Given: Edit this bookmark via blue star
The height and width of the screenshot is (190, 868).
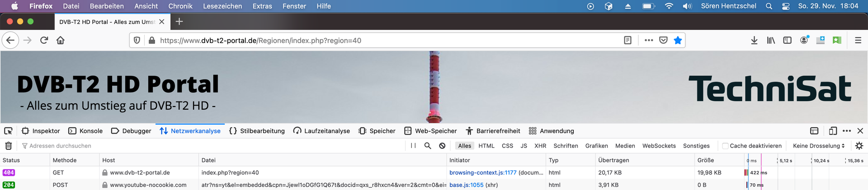Looking at the screenshot, I should point(678,40).
